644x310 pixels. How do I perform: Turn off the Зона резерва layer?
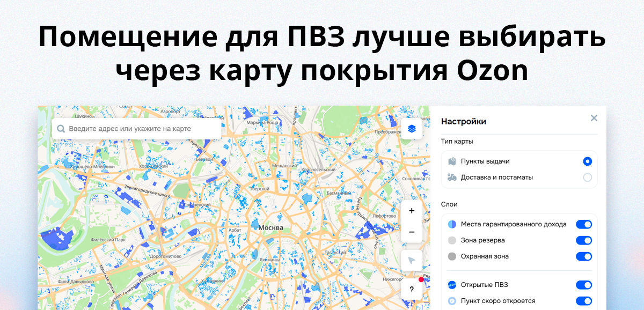click(584, 240)
